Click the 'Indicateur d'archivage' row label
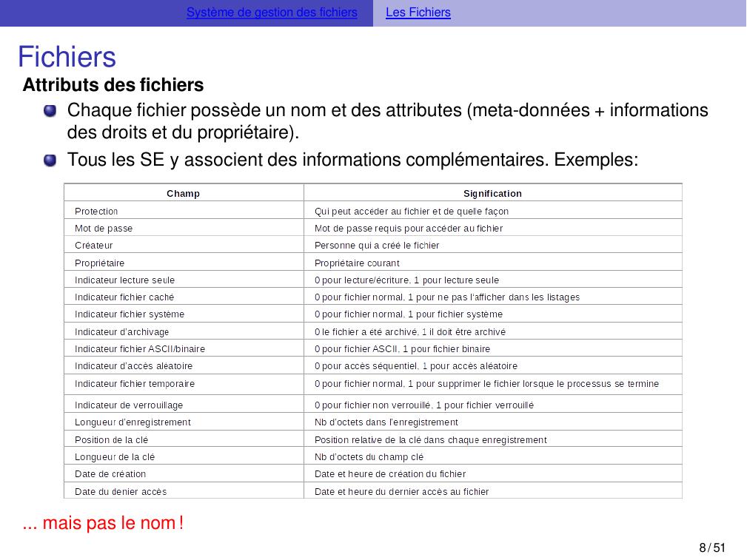The width and height of the screenshot is (747, 560). coord(121,332)
